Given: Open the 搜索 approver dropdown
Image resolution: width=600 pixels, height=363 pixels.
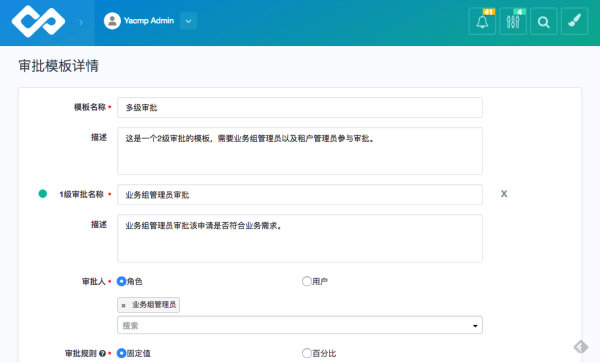Looking at the screenshot, I should (x=300, y=325).
